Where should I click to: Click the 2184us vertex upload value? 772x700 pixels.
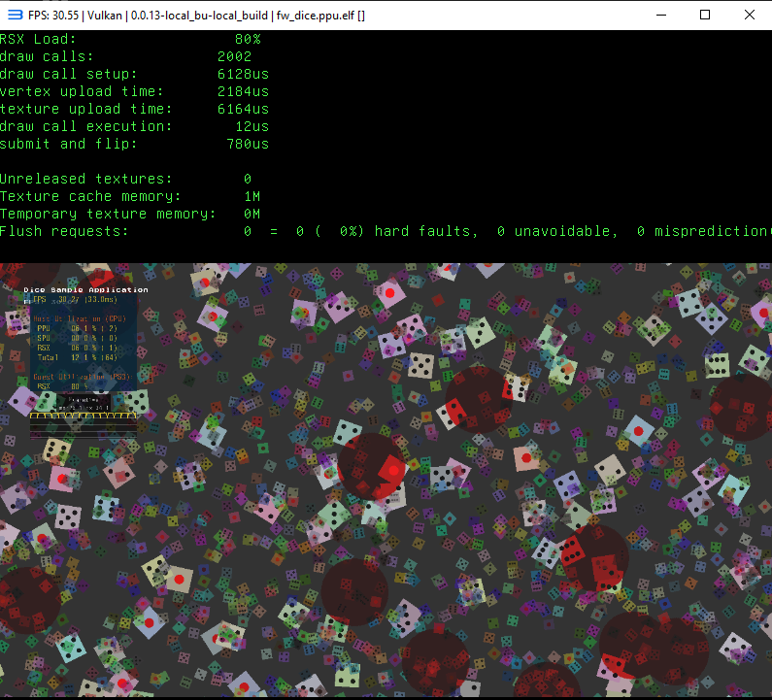[243, 91]
